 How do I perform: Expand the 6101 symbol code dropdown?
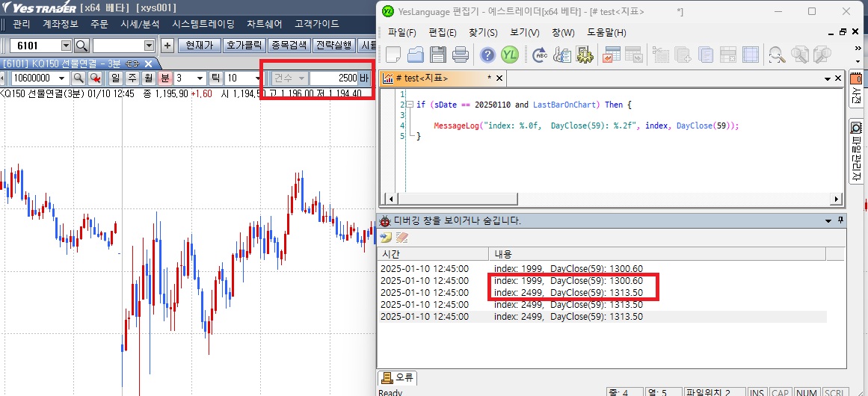click(66, 46)
